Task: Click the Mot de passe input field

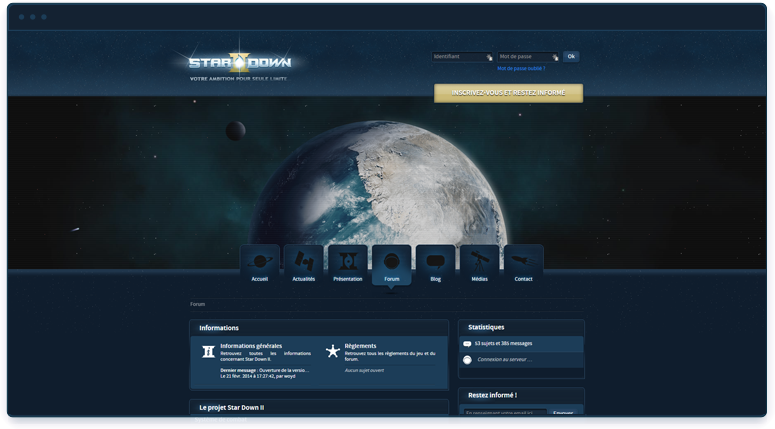Action: pos(528,57)
